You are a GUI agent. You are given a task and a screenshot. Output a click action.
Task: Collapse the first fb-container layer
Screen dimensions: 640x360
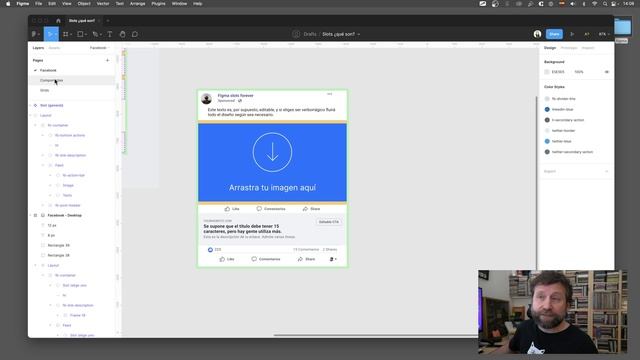36,125
